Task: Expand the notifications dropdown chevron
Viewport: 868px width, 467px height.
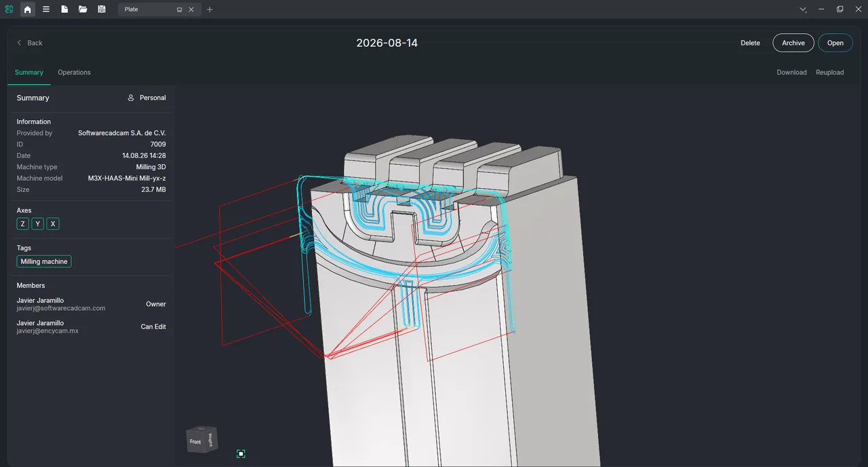Action: tap(803, 10)
